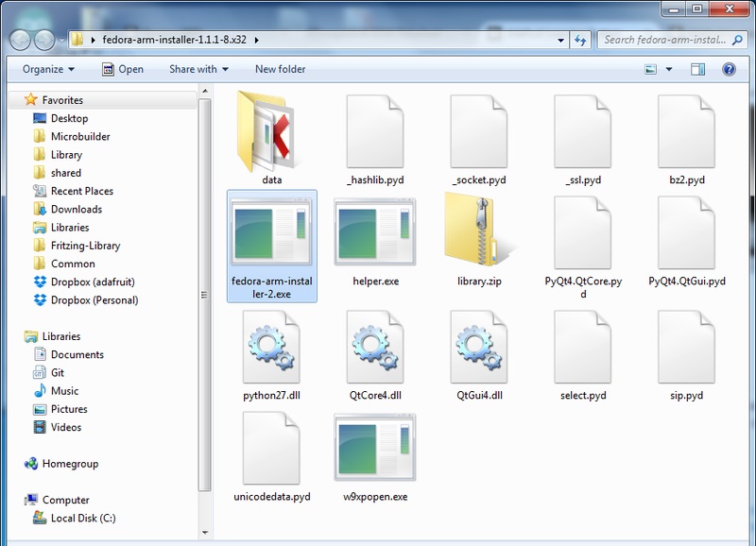Image resolution: width=756 pixels, height=546 pixels.
Task: Select Homegroup in navigation pane
Action: click(x=70, y=464)
